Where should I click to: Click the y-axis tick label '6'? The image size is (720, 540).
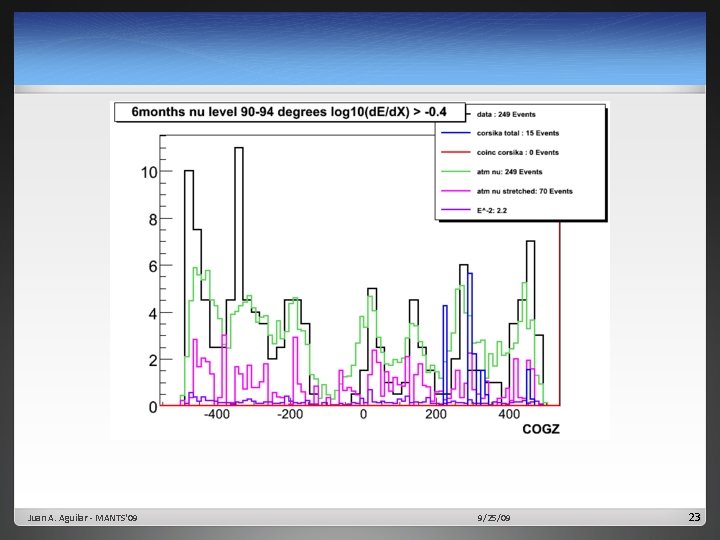(x=153, y=267)
